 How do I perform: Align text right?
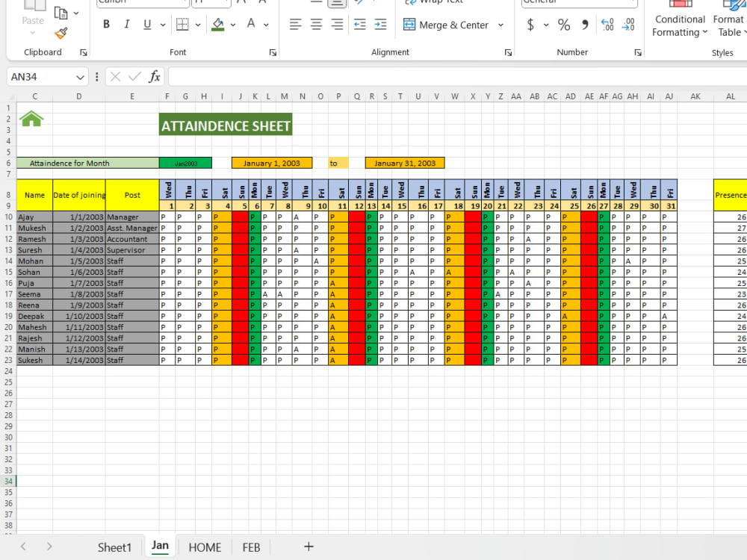338,25
